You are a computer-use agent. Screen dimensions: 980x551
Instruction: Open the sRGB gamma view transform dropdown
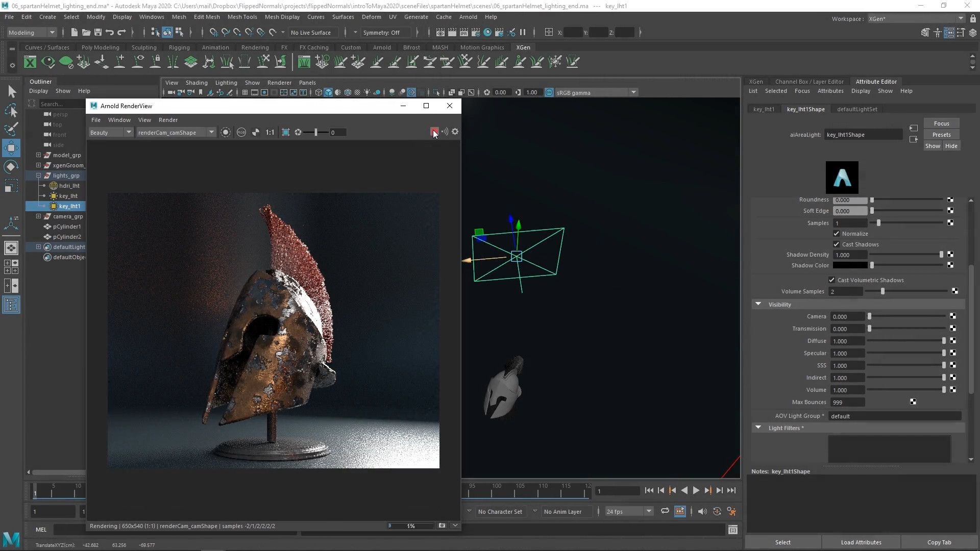coord(595,92)
